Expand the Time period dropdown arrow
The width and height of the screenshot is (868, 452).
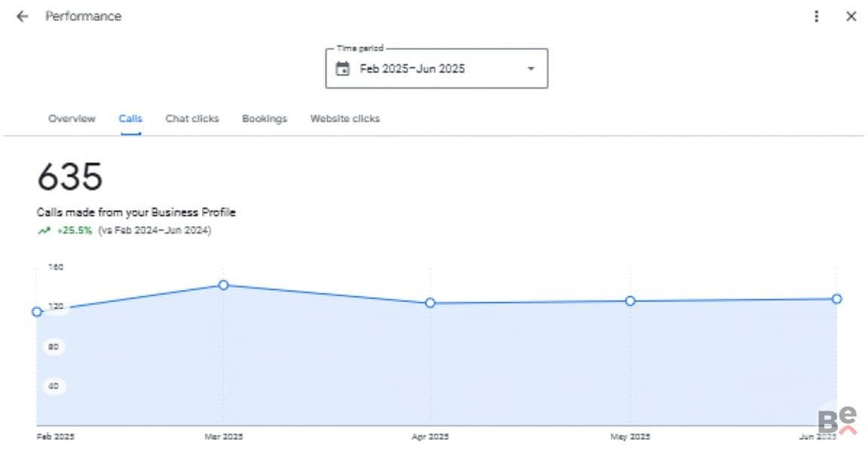[531, 69]
